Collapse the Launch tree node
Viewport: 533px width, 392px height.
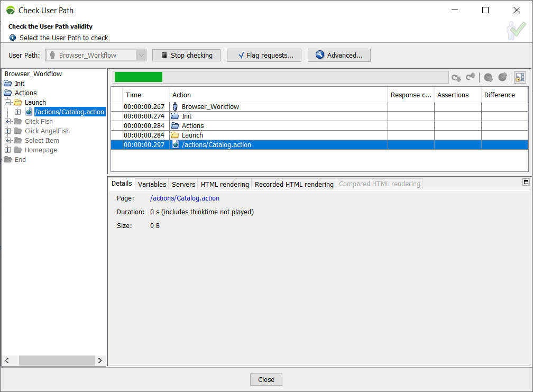click(8, 103)
